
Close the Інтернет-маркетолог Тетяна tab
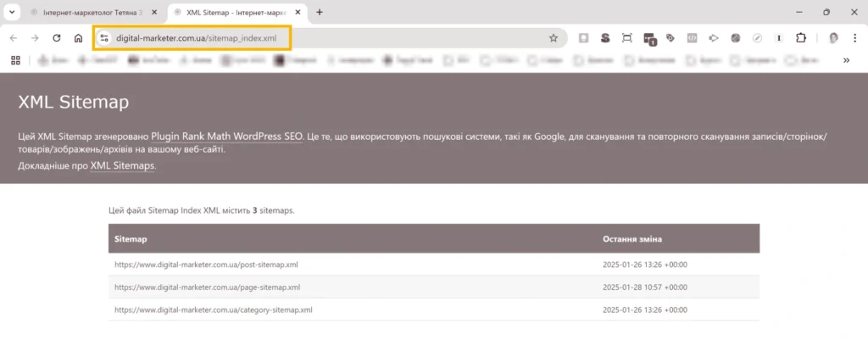154,12
